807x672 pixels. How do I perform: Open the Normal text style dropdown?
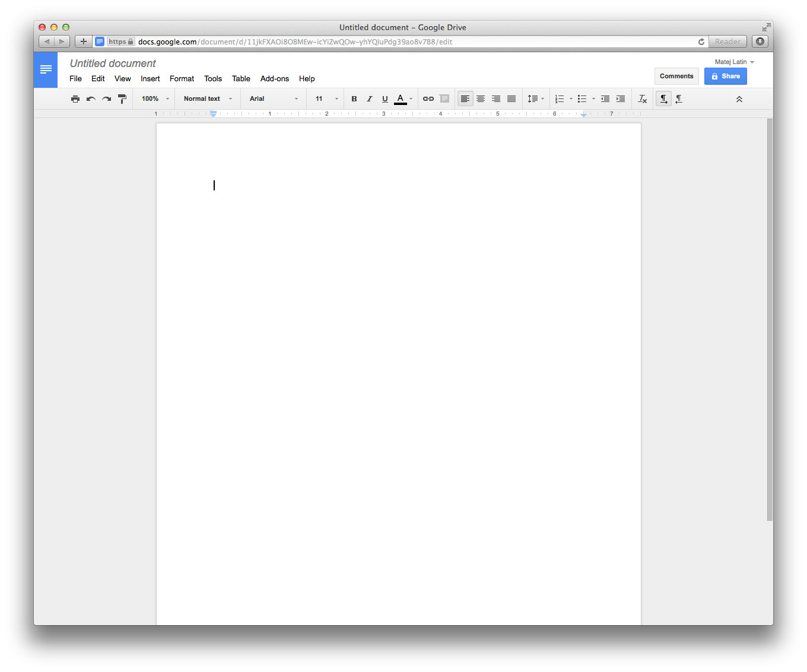coord(208,99)
